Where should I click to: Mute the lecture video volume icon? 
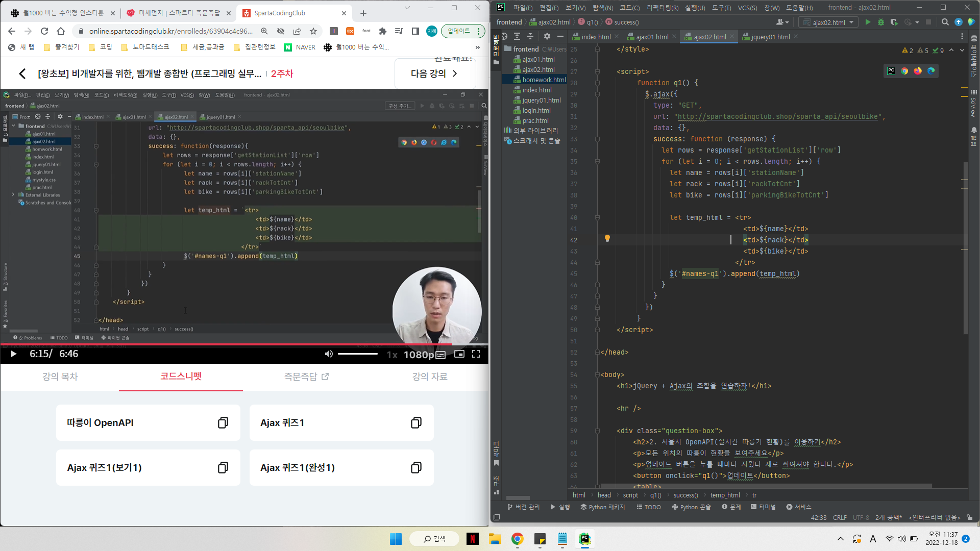click(329, 354)
